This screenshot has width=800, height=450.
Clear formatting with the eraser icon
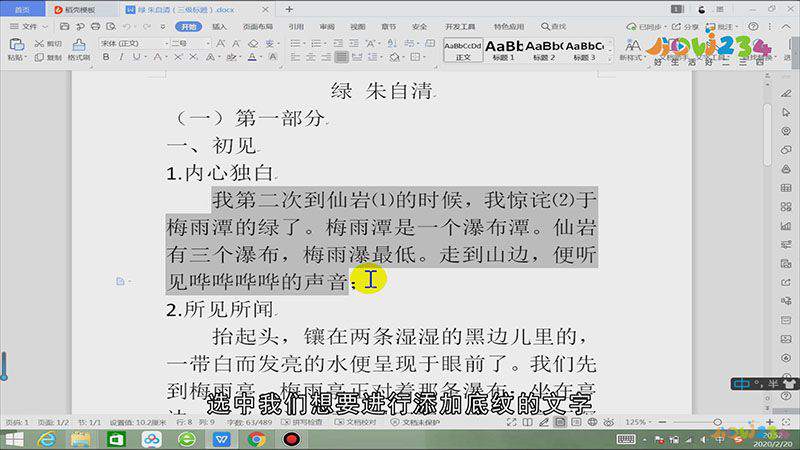pos(253,44)
